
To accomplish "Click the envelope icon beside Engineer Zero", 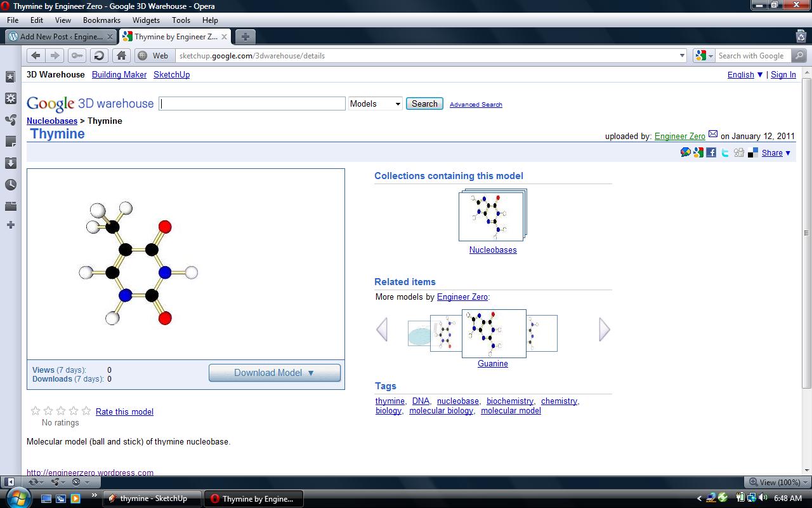I will point(713,134).
